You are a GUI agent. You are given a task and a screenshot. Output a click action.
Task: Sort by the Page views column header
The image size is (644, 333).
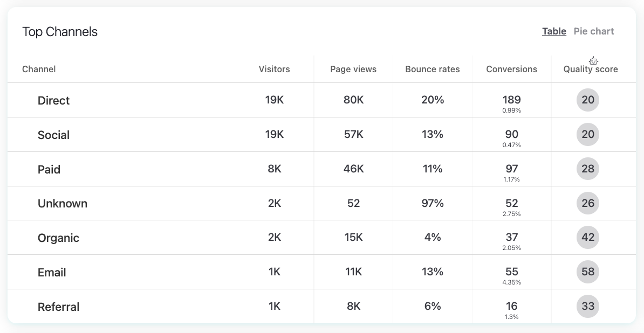click(353, 69)
